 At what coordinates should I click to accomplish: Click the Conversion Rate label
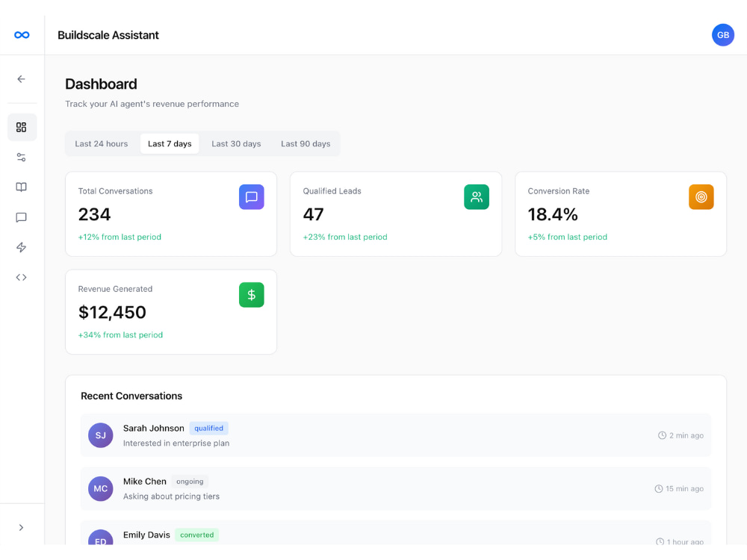point(558,191)
